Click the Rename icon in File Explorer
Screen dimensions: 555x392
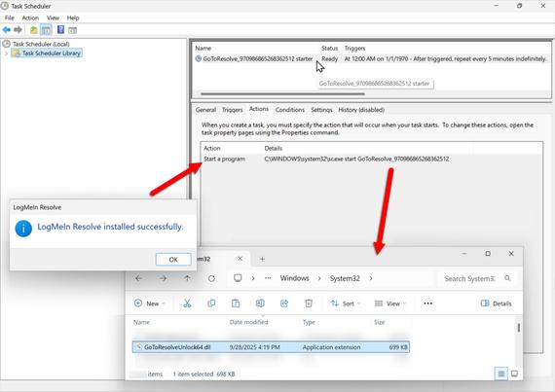pyautogui.click(x=260, y=303)
